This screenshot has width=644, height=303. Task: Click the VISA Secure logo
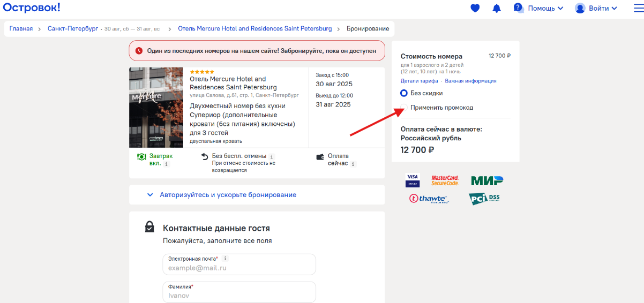(x=412, y=180)
